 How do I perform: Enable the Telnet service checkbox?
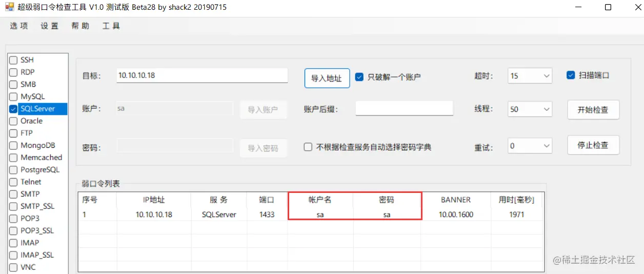click(x=13, y=182)
